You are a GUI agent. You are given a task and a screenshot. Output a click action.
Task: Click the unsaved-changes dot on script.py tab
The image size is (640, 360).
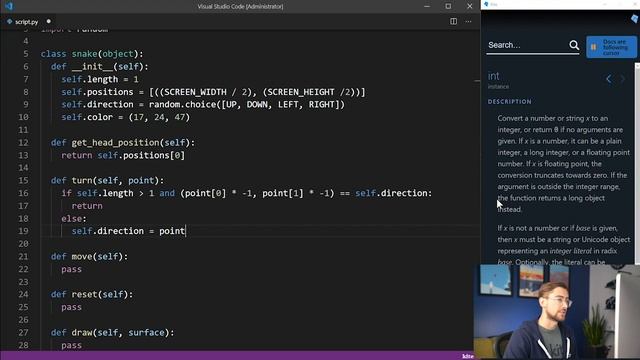49,21
